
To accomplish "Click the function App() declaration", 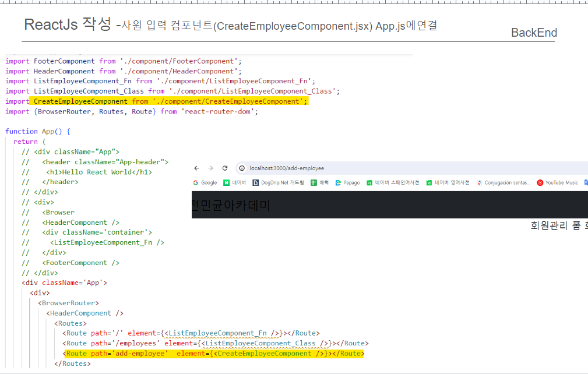I will [x=37, y=132].
